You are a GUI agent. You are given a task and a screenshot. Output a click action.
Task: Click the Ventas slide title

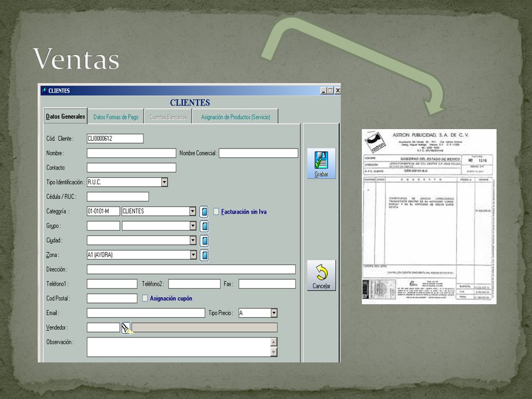point(76,59)
